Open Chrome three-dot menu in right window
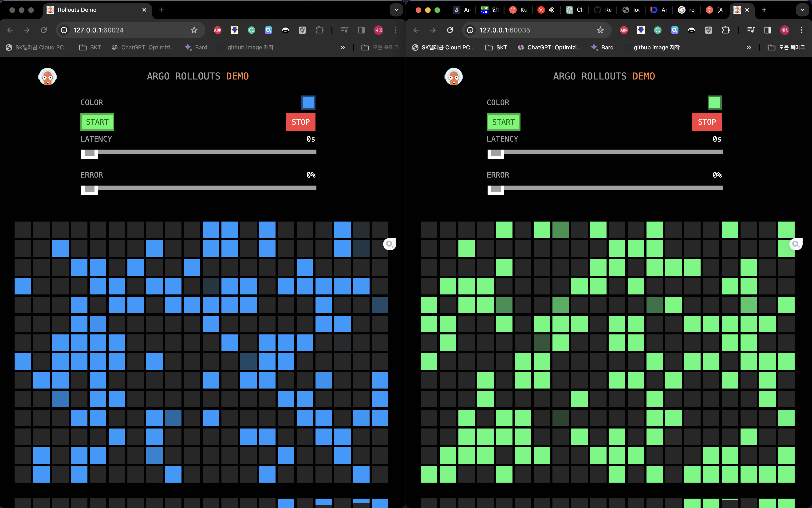 click(x=802, y=30)
